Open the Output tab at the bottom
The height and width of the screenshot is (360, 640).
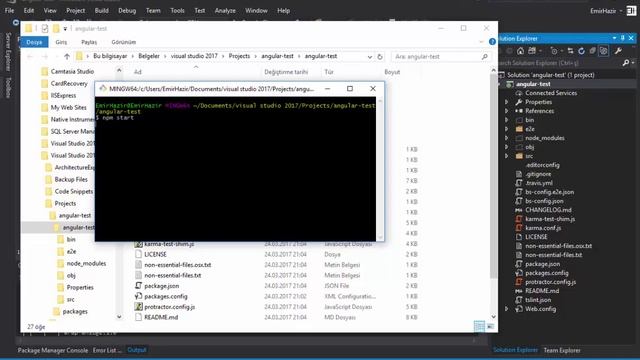(x=137, y=350)
